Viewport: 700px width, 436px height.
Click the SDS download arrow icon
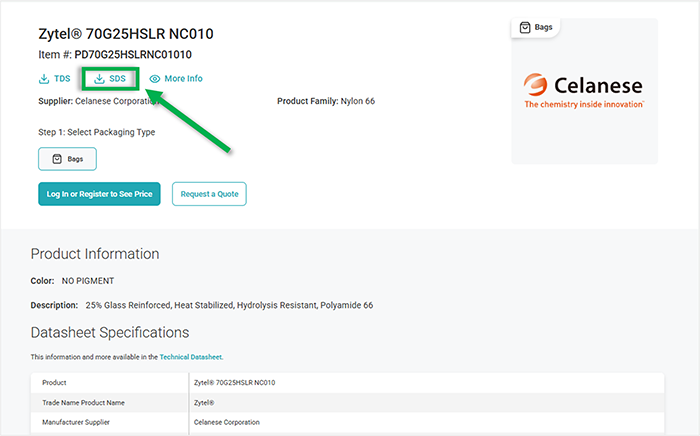99,79
